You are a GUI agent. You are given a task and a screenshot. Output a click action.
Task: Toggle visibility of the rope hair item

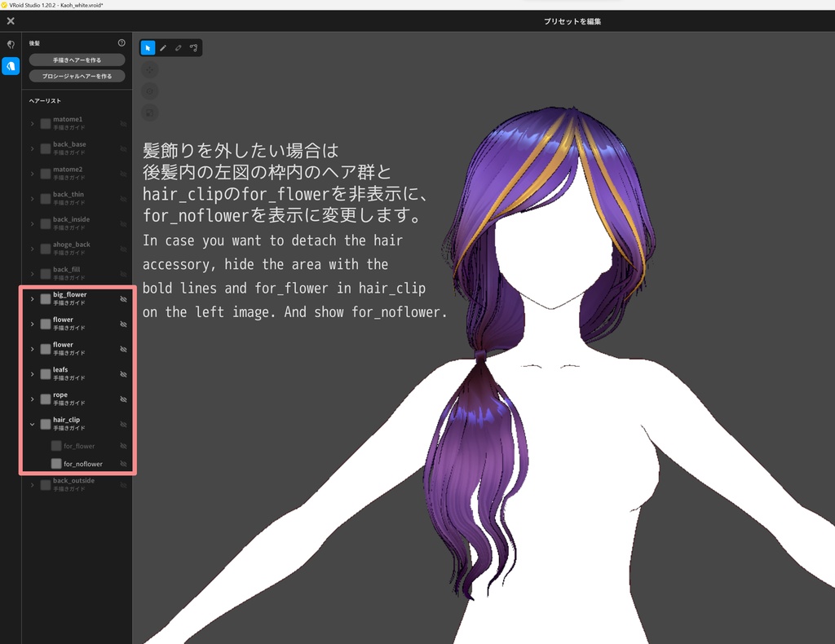coord(124,399)
